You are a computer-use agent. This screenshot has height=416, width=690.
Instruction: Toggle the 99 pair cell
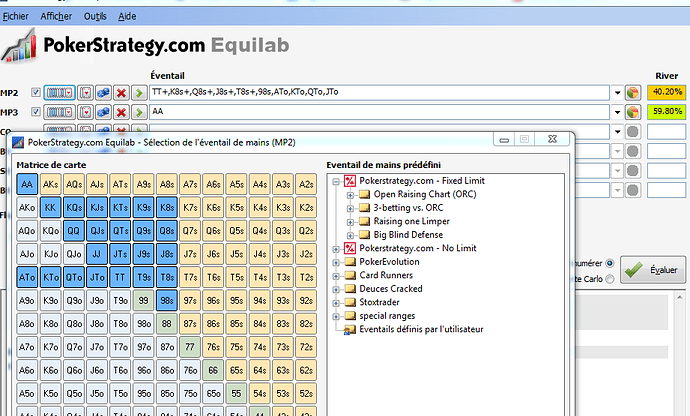(x=143, y=300)
